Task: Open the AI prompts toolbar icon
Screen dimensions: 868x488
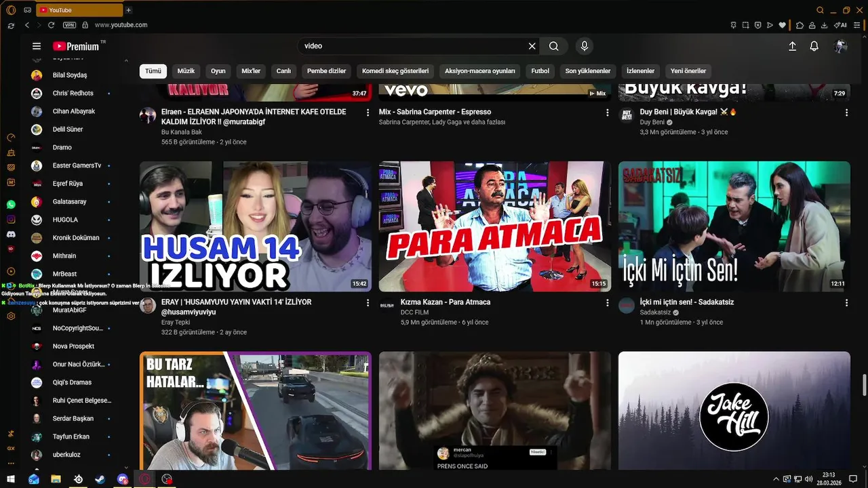Action: (x=840, y=25)
